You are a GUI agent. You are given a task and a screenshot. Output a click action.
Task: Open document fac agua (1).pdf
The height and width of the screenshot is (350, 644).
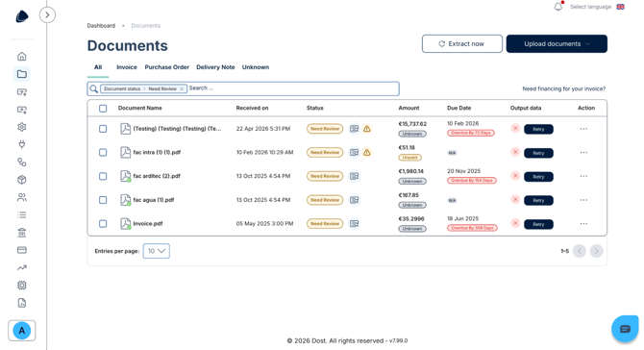(154, 200)
